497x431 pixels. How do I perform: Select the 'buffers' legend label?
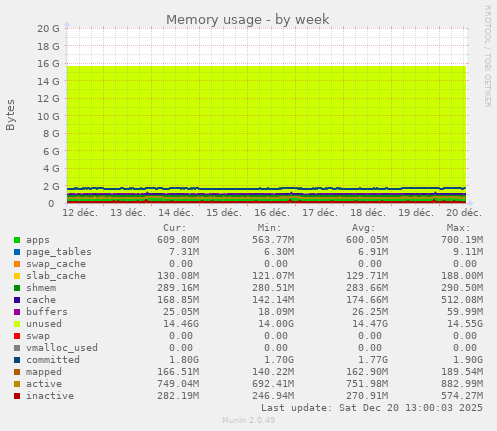click(x=47, y=312)
